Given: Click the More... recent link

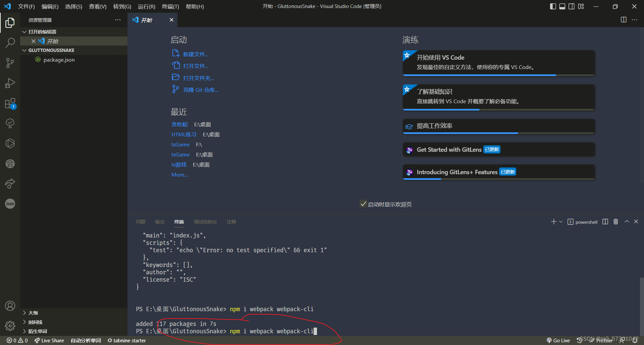Looking at the screenshot, I should coord(179,175).
